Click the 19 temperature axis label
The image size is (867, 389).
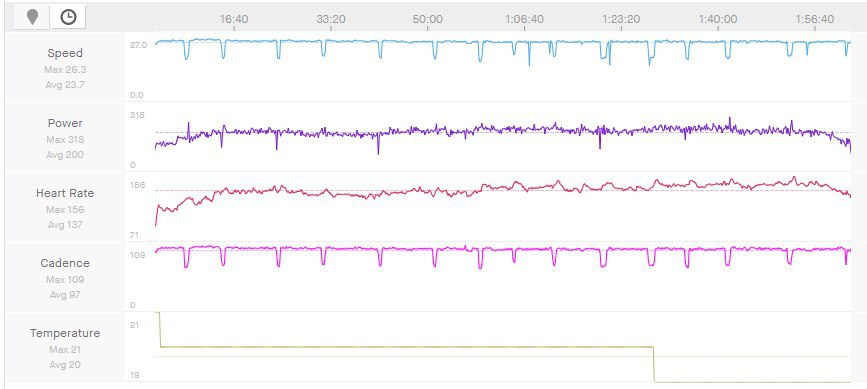[134, 375]
